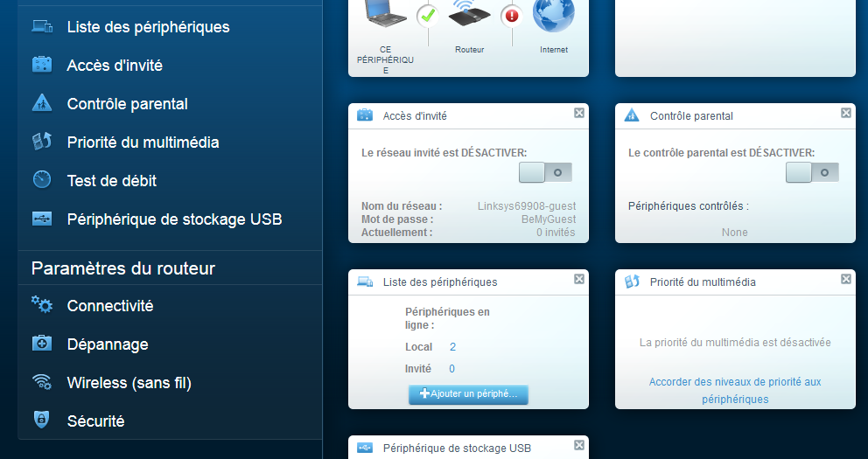
Task: Toggle the guest network switch on
Action: pos(545,172)
